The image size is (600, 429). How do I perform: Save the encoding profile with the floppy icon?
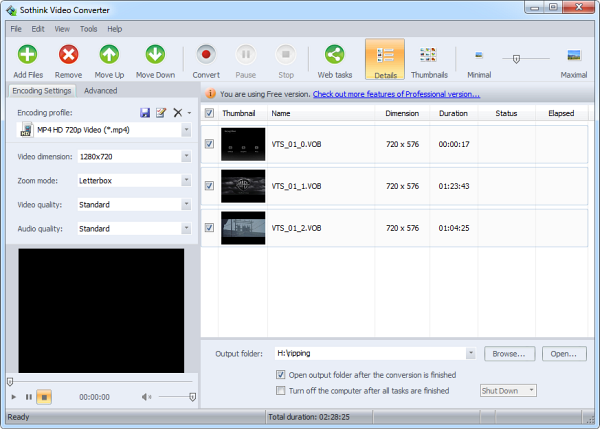pyautogui.click(x=145, y=113)
